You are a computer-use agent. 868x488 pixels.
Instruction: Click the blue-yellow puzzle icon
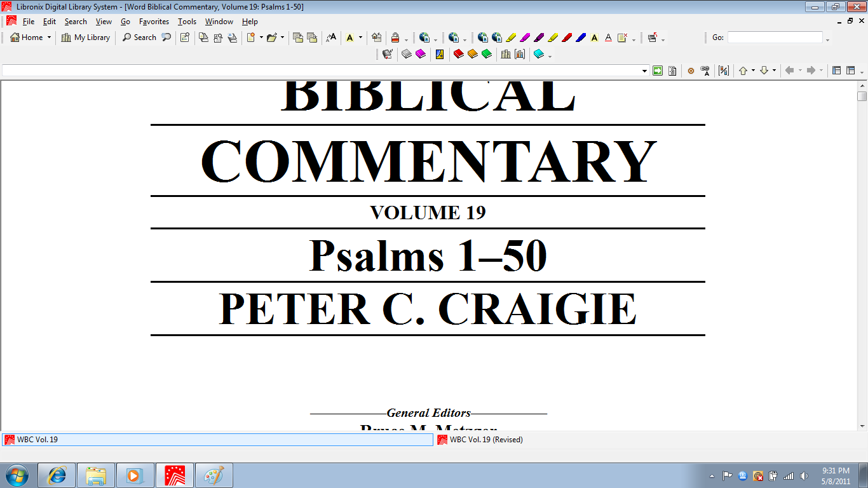(x=440, y=54)
